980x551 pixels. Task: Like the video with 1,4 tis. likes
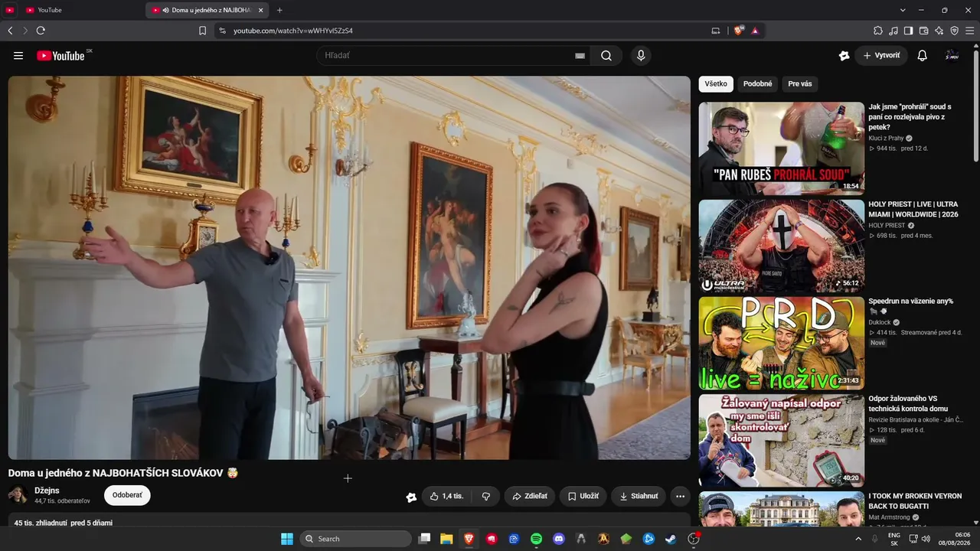pyautogui.click(x=447, y=496)
